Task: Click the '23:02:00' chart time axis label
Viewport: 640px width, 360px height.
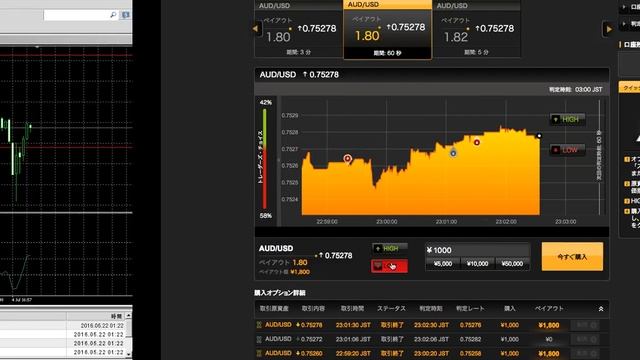Action: pyautogui.click(x=506, y=222)
